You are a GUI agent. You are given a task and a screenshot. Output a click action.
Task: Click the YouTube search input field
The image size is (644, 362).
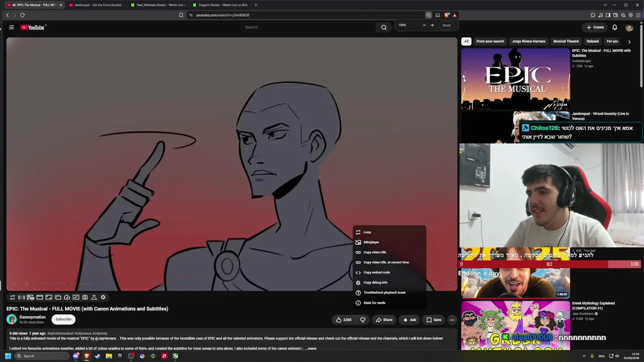pos(308,27)
